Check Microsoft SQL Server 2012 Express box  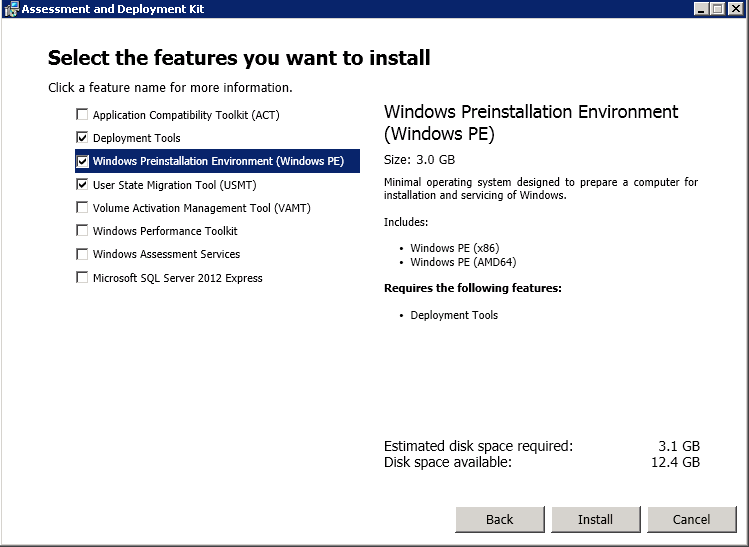[x=82, y=278]
